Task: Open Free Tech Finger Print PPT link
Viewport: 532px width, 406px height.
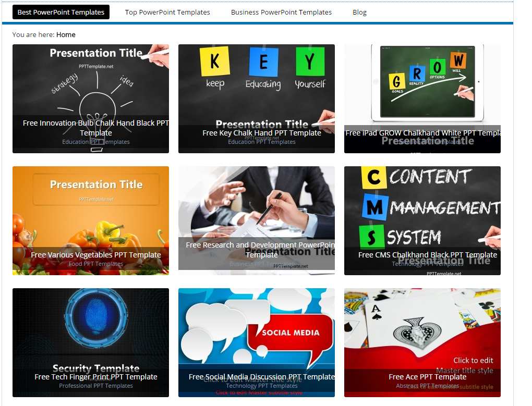Action: (95, 377)
